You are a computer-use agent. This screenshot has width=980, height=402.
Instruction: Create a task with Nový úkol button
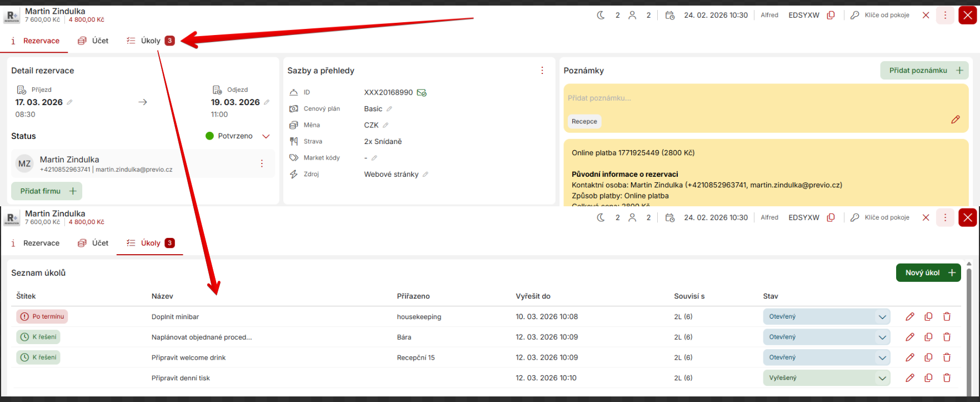pos(928,273)
